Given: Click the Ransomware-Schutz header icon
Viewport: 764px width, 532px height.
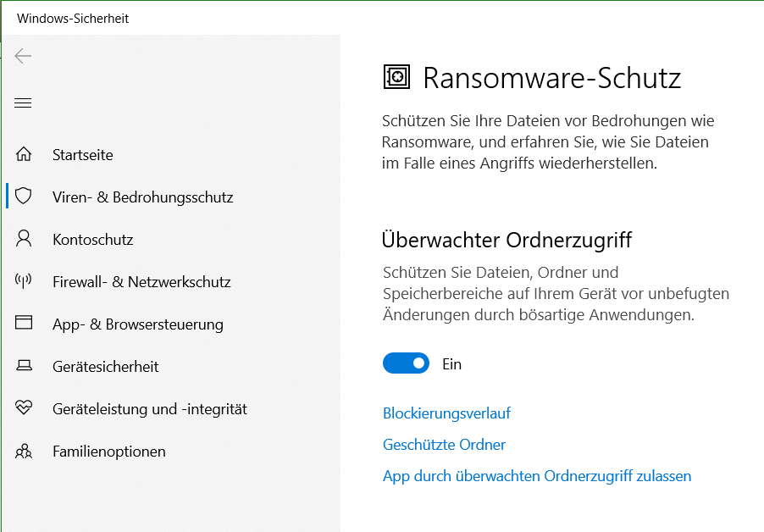Looking at the screenshot, I should coord(397,76).
